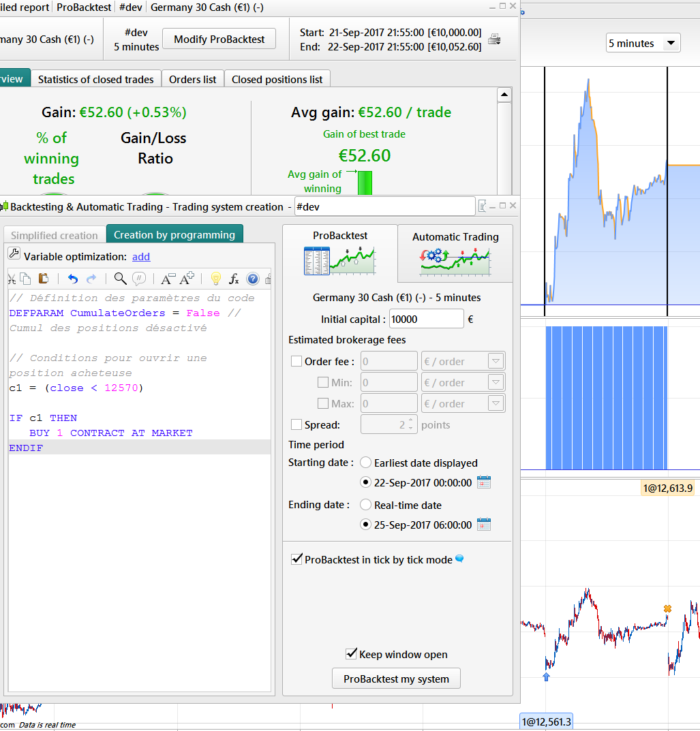Screen dimensions: 700x731
Task: Redo edit with the faded arrow icon
Action: (x=91, y=279)
